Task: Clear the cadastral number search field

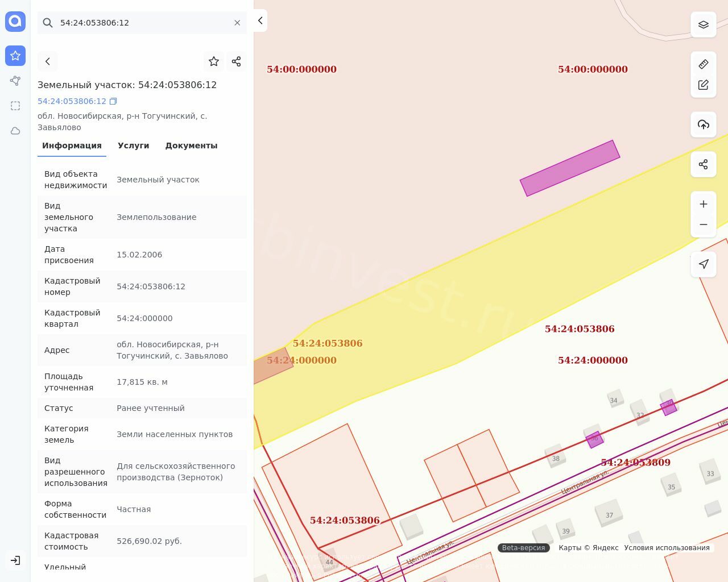Action: pos(237,23)
